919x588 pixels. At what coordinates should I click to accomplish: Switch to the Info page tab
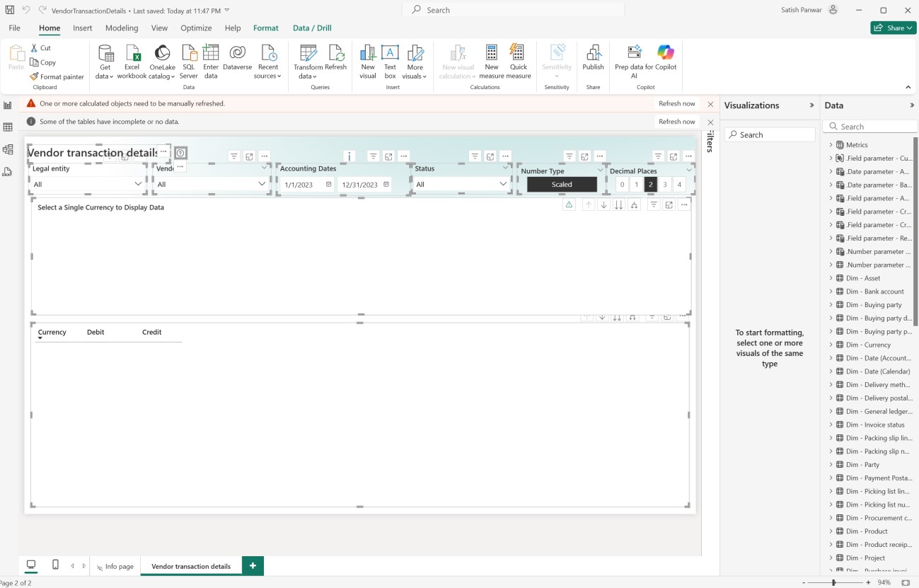pyautogui.click(x=115, y=566)
